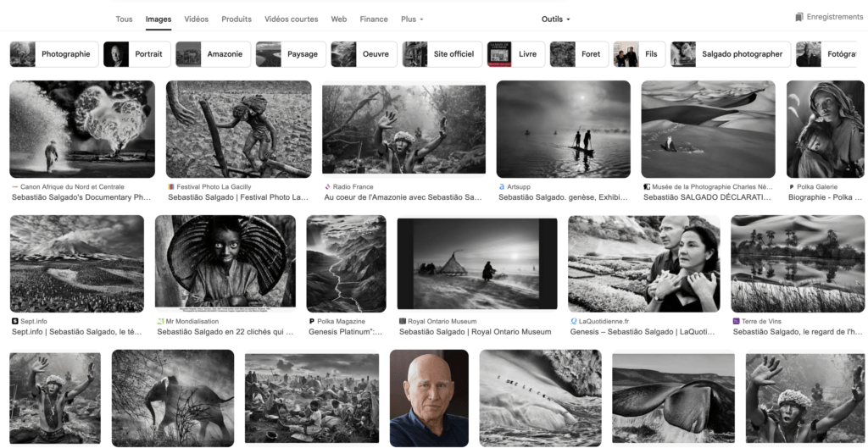
Task: Open the Outils dropdown
Action: point(556,19)
